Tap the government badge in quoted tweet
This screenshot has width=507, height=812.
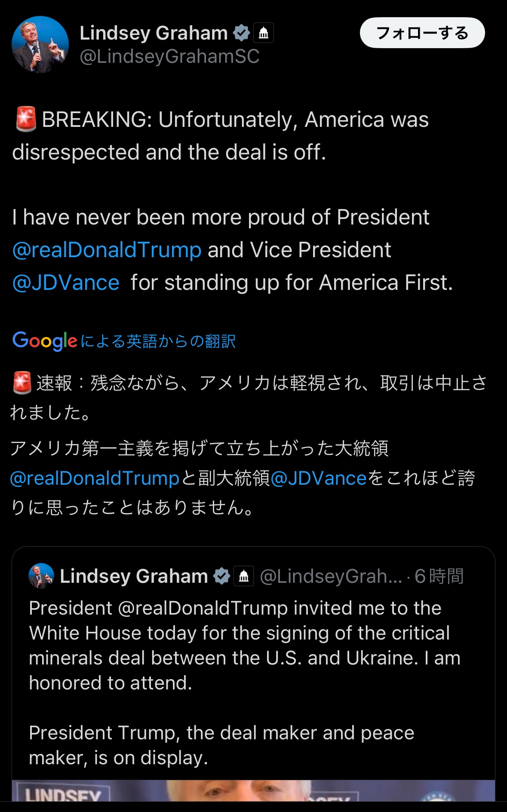pyautogui.click(x=244, y=576)
